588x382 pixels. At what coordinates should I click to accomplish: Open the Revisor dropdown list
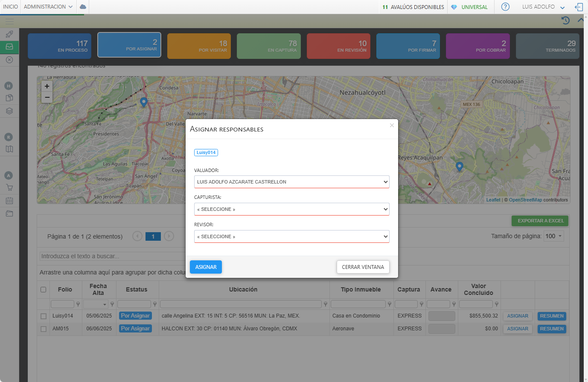click(x=291, y=236)
